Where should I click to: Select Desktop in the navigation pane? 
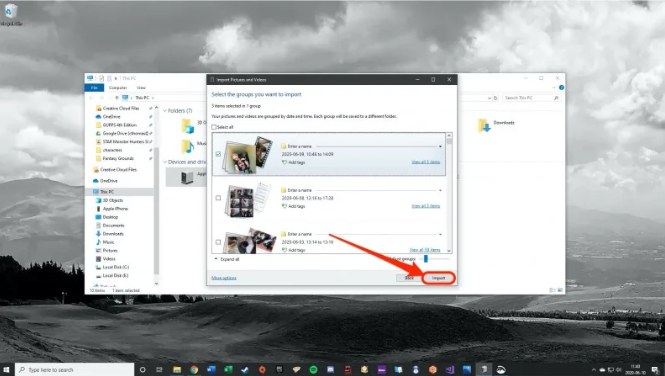(110, 217)
